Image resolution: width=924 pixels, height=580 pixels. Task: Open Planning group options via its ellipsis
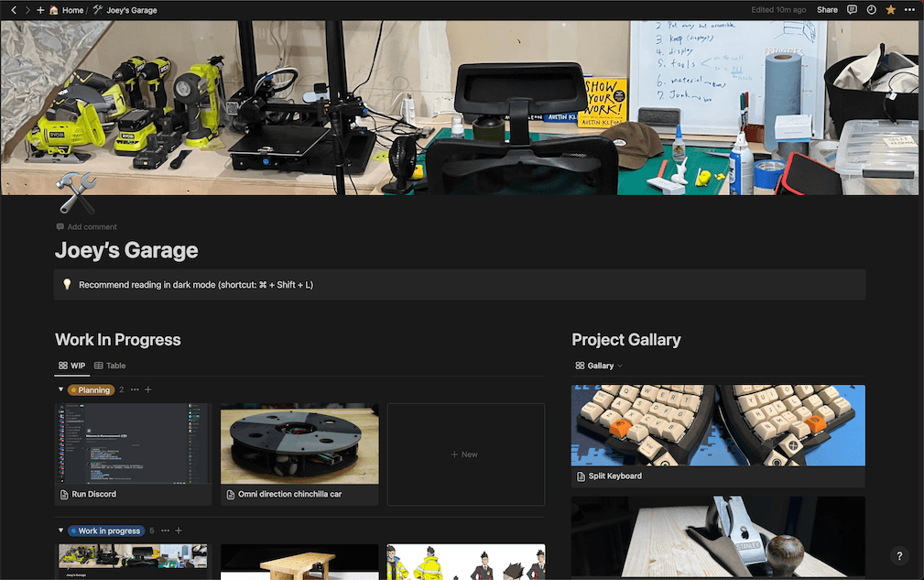(x=134, y=389)
